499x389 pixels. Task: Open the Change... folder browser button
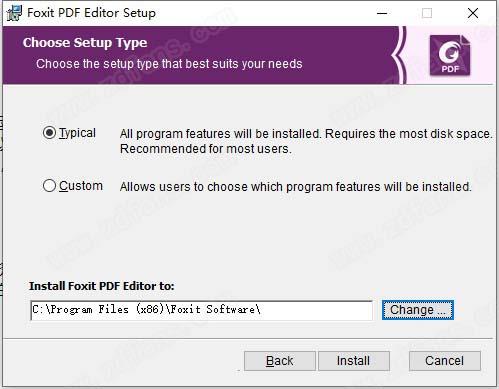coord(418,310)
